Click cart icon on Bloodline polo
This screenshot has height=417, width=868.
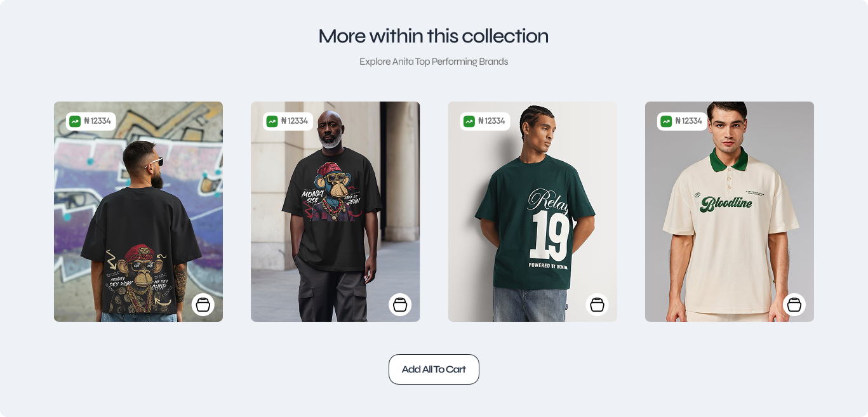[794, 305]
